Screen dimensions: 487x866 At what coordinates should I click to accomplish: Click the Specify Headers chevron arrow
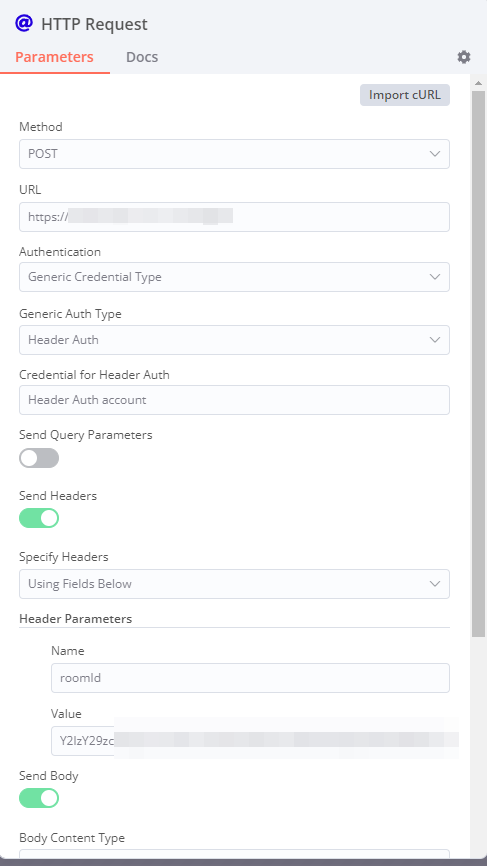[435, 584]
